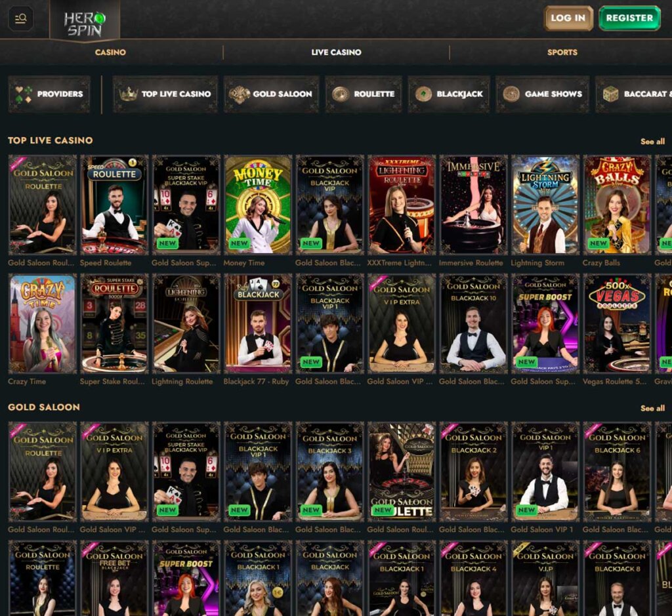Click See all beside Top Live Casino

tap(653, 141)
